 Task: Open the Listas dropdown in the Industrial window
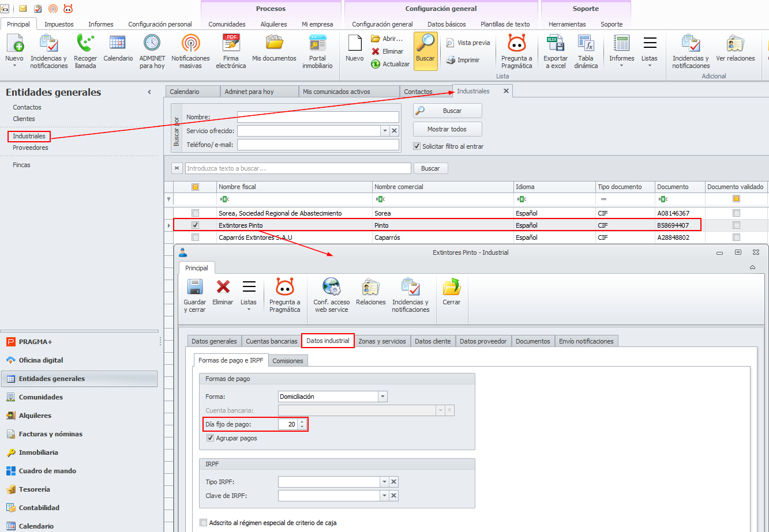[249, 296]
